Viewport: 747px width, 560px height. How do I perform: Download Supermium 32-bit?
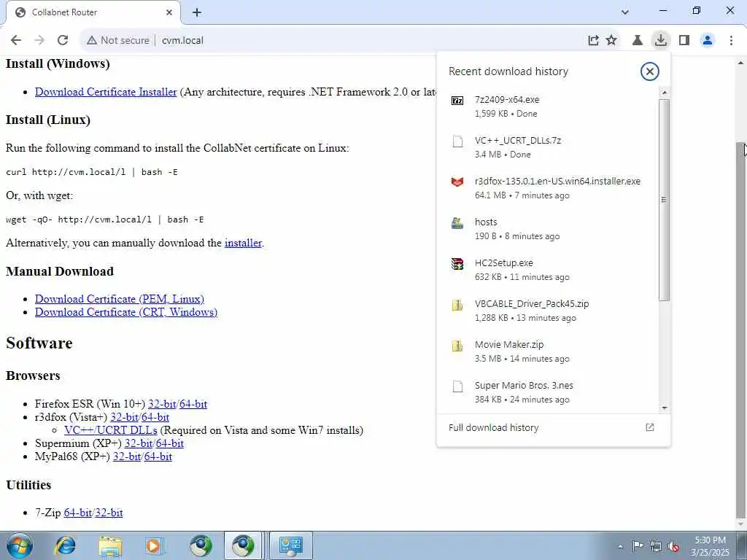click(138, 443)
